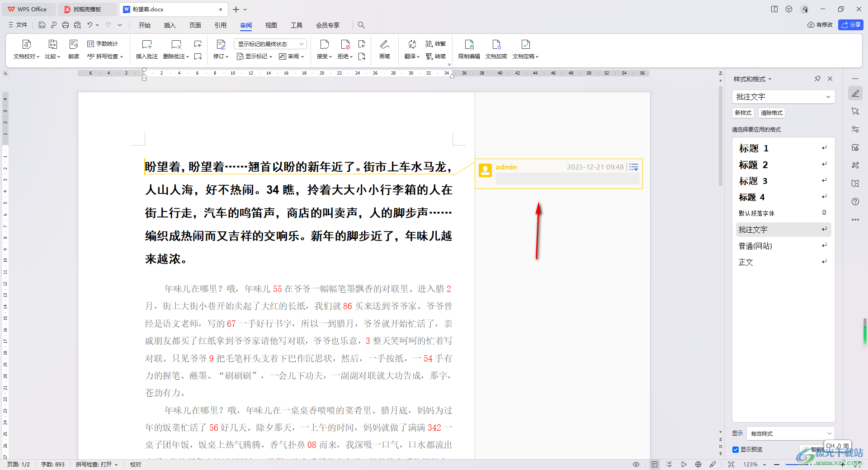This screenshot has width=868, height=470.
Task: Click the eye protection mode icon in status bar
Action: click(x=636, y=464)
